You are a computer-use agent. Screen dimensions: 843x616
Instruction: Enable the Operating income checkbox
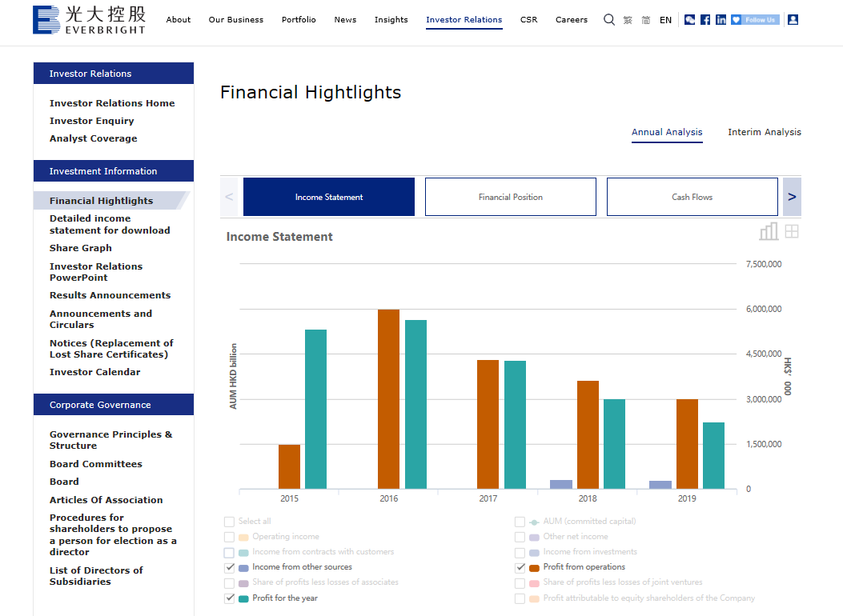[x=230, y=536]
